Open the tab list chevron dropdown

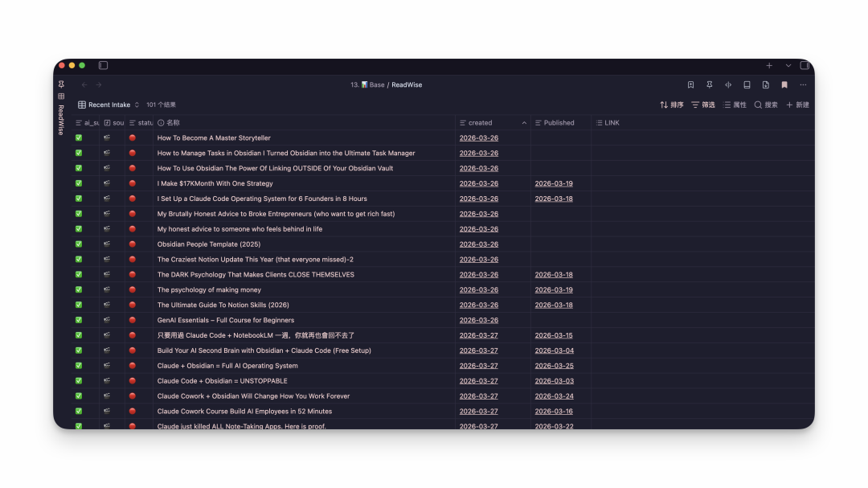[x=788, y=65]
